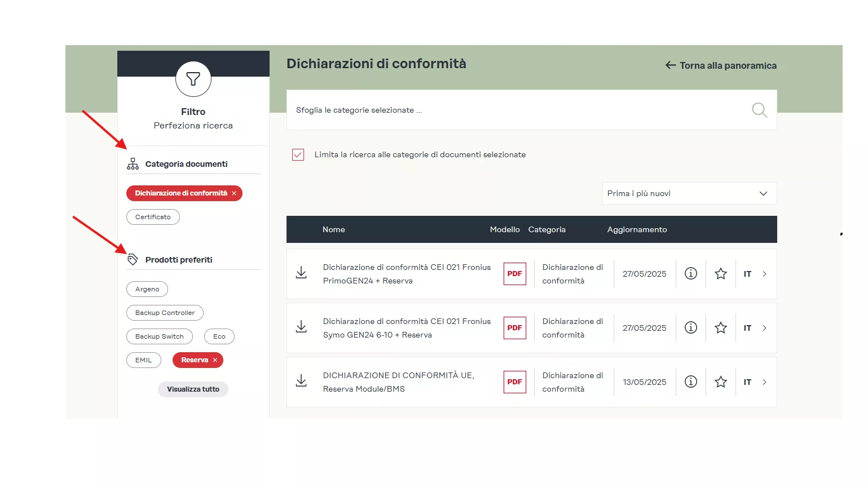Download the PrimoGEN24 + Reserva declaration
868x488 pixels.
point(302,273)
